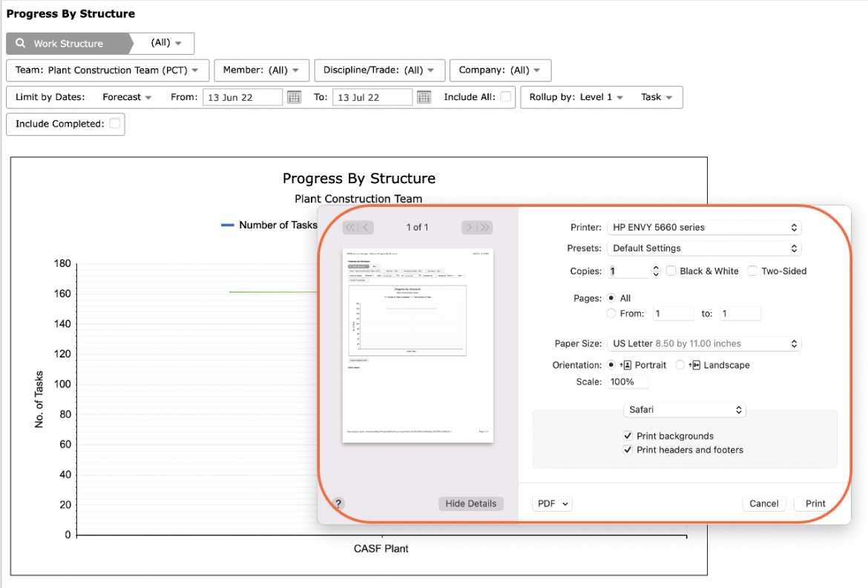Image resolution: width=868 pixels, height=588 pixels.
Task: Select the All pages radio button
Action: (611, 297)
